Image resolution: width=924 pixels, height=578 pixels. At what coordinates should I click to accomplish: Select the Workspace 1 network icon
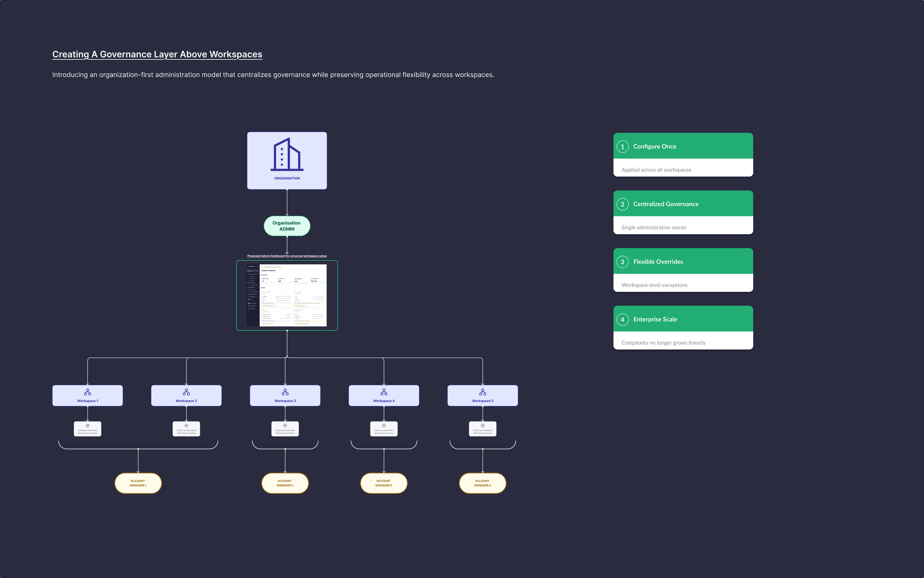point(87,392)
